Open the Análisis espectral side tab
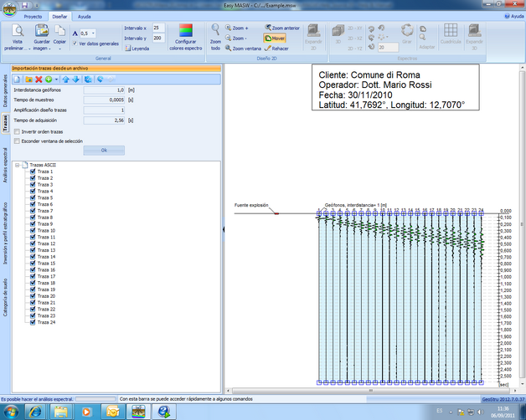Image resolution: width=526 pixels, height=420 pixels. [5, 165]
